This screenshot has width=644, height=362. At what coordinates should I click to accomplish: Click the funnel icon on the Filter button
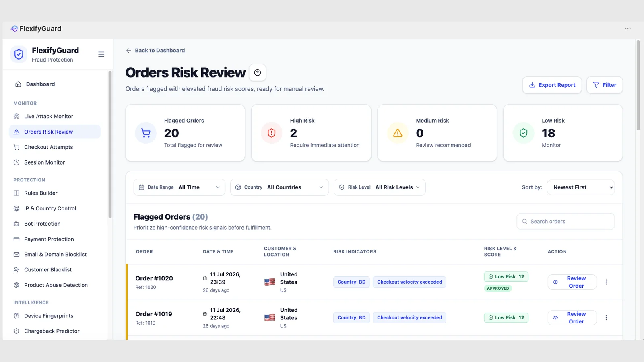pyautogui.click(x=596, y=85)
